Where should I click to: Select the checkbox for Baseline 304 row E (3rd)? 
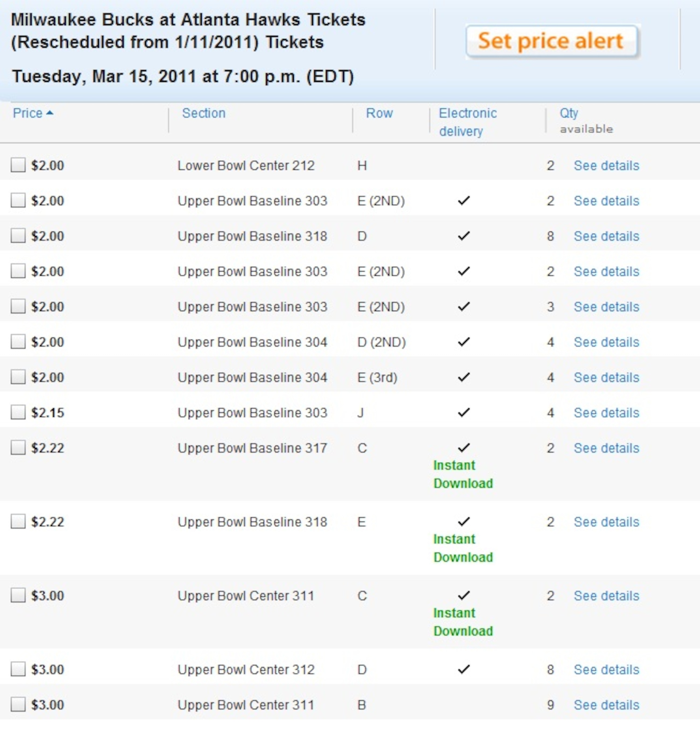point(18,377)
